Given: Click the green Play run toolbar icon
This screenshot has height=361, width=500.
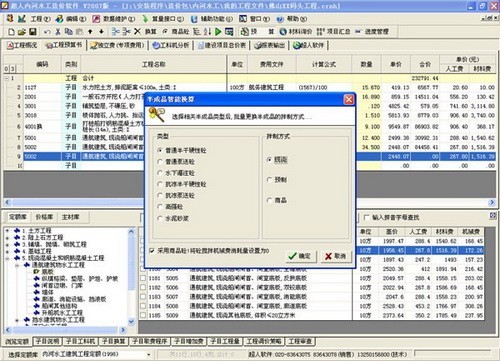Looking at the screenshot, I should click(218, 32).
